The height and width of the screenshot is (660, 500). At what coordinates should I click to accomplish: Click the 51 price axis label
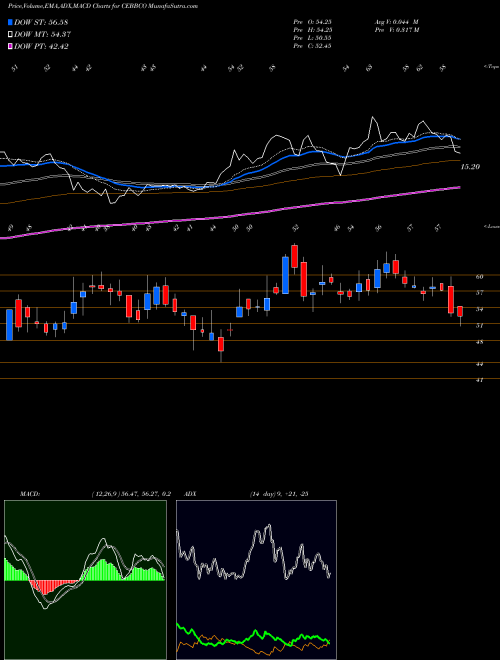(x=479, y=325)
